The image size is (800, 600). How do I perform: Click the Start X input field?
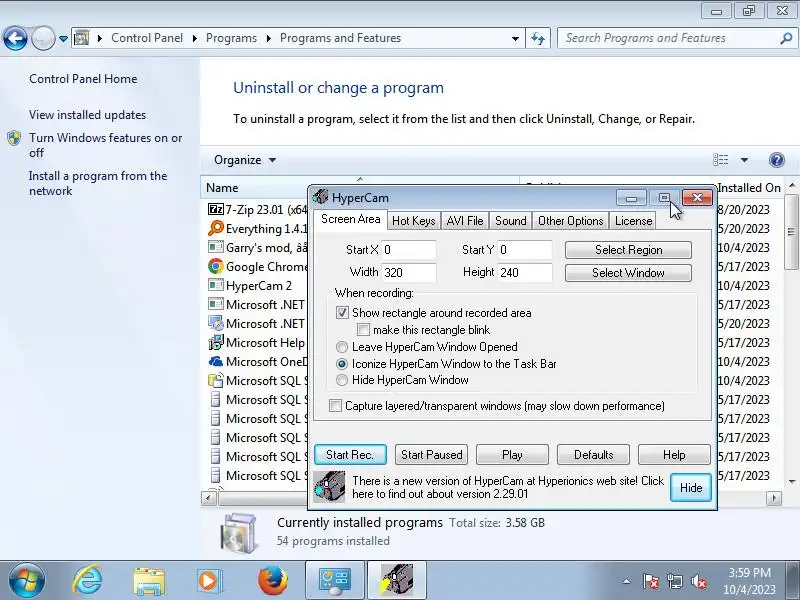[x=409, y=249]
